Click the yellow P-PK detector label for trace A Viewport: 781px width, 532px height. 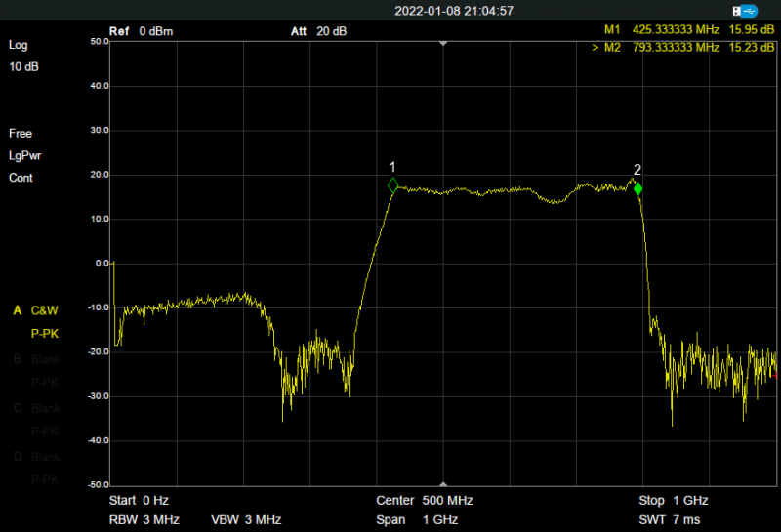(x=45, y=334)
